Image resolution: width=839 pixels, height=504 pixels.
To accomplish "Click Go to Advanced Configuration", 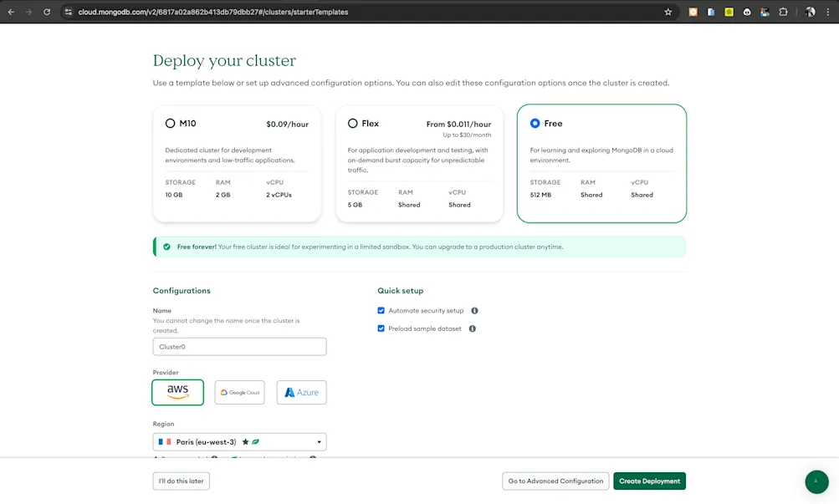I will click(x=555, y=481).
